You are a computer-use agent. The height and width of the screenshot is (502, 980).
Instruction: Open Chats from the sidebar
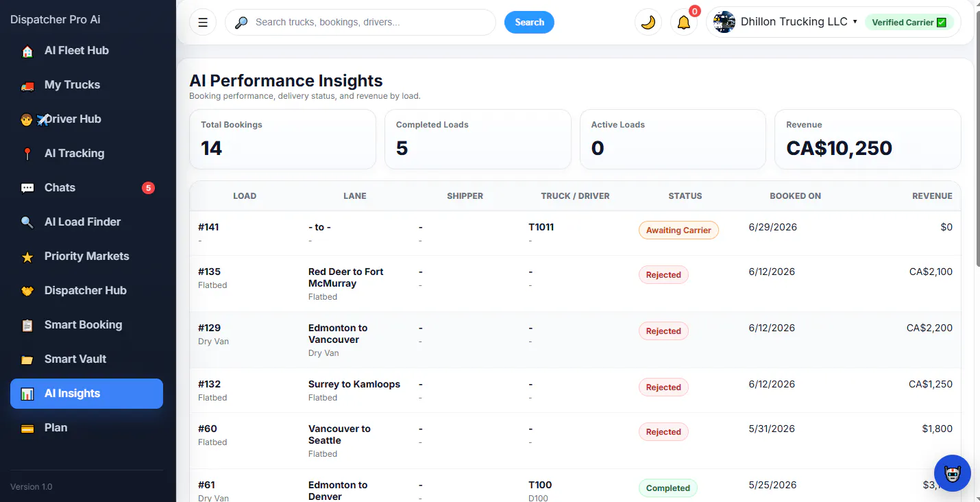pos(86,188)
